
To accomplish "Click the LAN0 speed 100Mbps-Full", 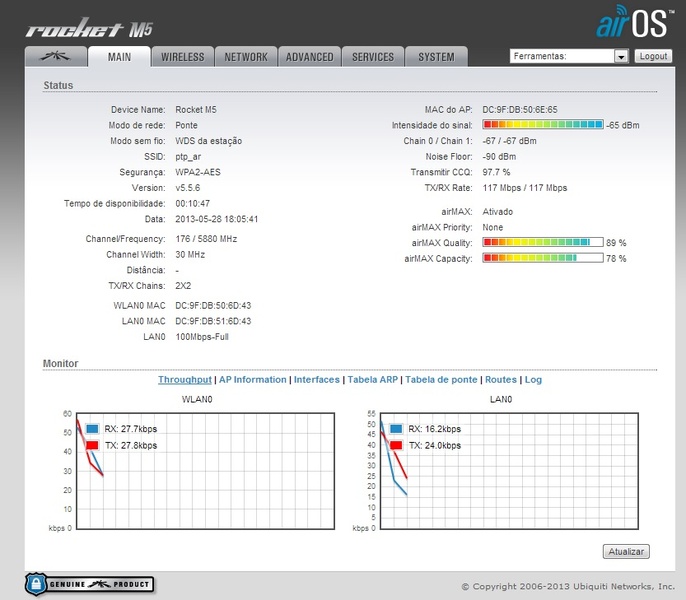I will coord(202,337).
